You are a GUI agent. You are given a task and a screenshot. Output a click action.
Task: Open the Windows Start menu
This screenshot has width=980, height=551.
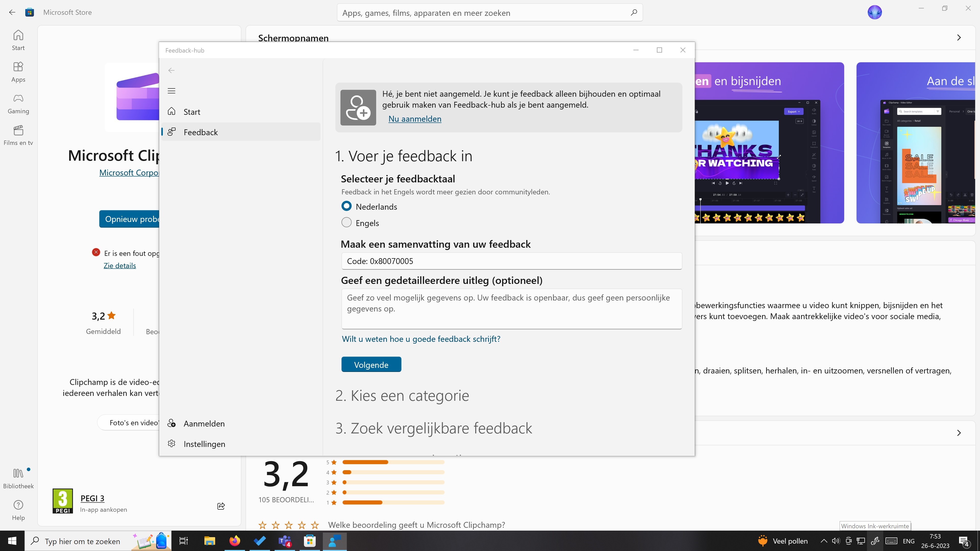12,541
